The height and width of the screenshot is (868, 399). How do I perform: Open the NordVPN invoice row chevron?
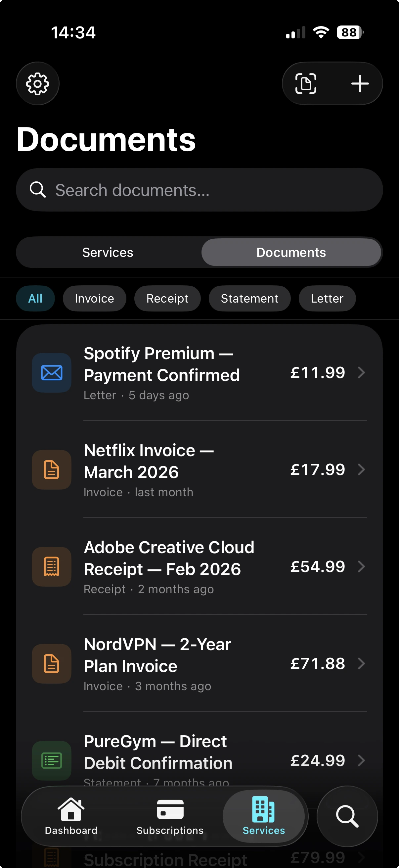[361, 663]
